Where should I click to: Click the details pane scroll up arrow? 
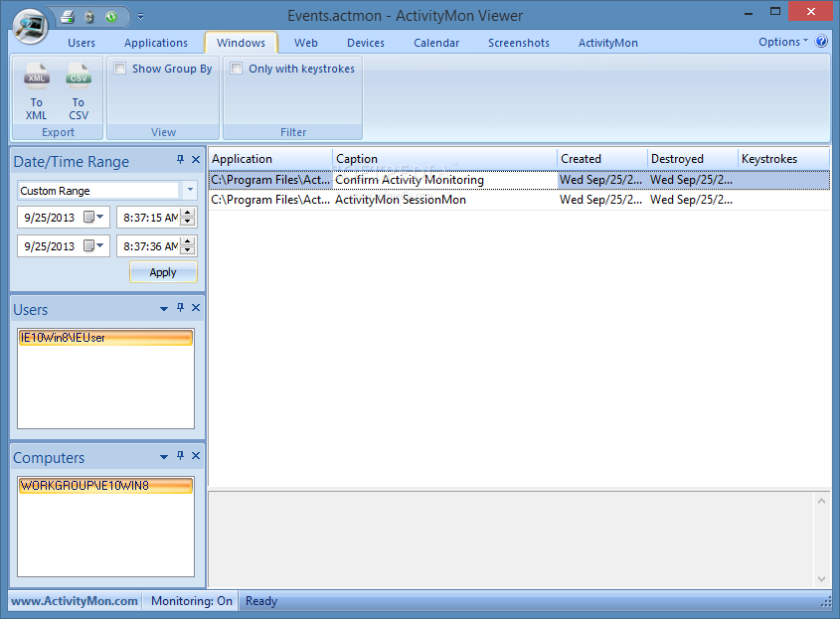[821, 501]
